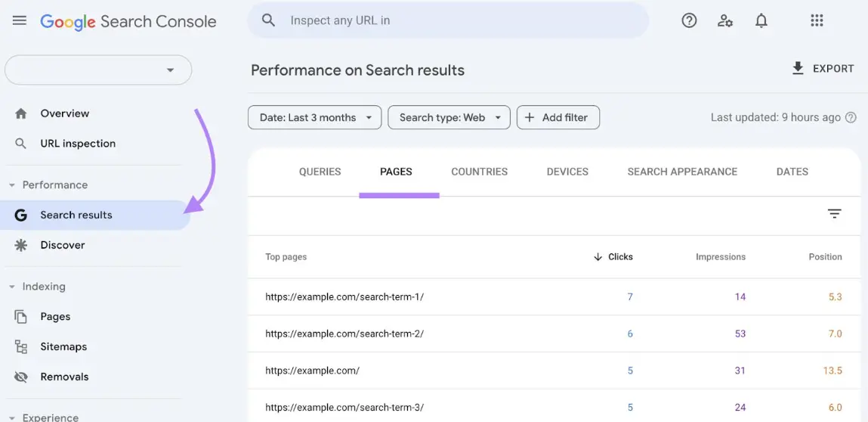The width and height of the screenshot is (868, 422).
Task: Open the hamburger main menu
Action: click(x=20, y=20)
